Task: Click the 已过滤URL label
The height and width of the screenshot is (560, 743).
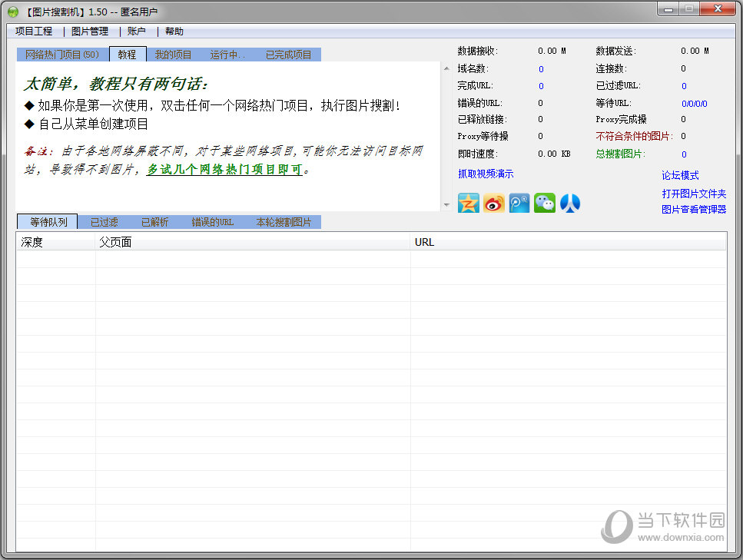Action: (x=618, y=86)
